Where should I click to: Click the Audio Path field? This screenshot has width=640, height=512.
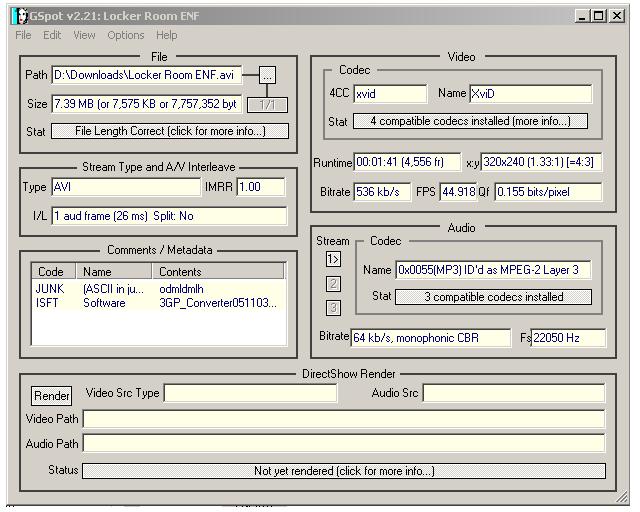pyautogui.click(x=344, y=444)
